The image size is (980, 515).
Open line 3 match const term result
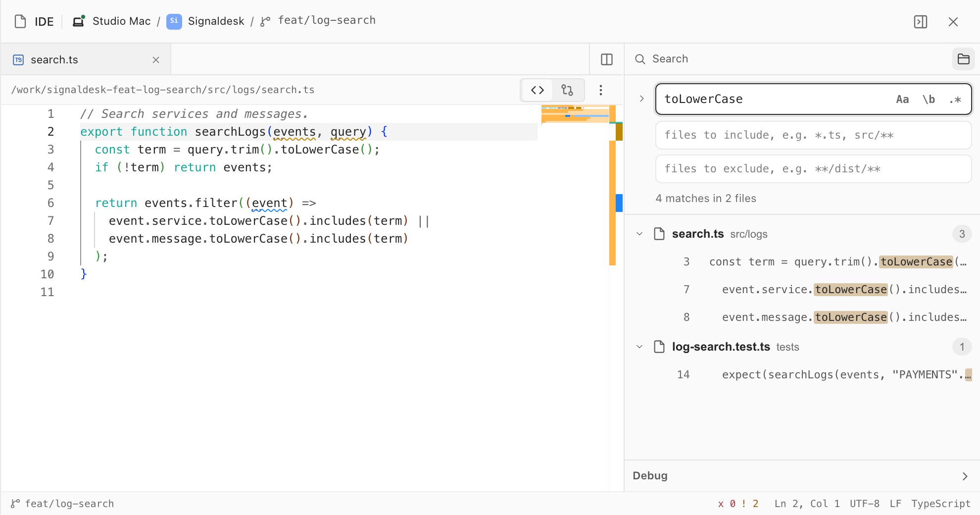pyautogui.click(x=802, y=261)
